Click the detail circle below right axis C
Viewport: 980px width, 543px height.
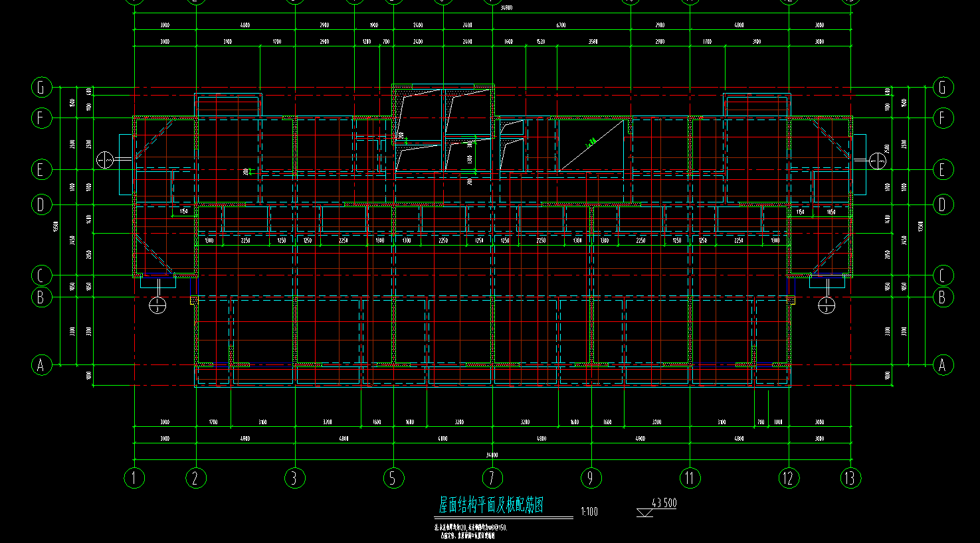pos(826,306)
